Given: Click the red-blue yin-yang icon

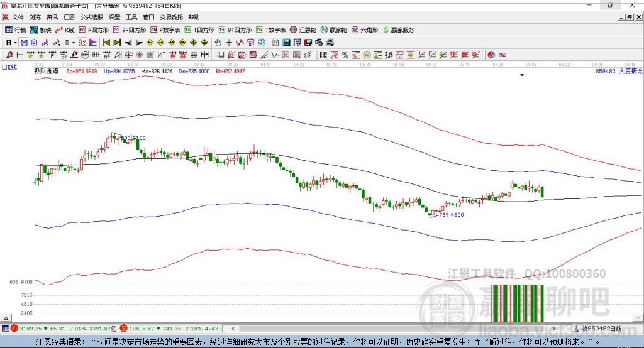Looking at the screenshot, I should point(491,55).
